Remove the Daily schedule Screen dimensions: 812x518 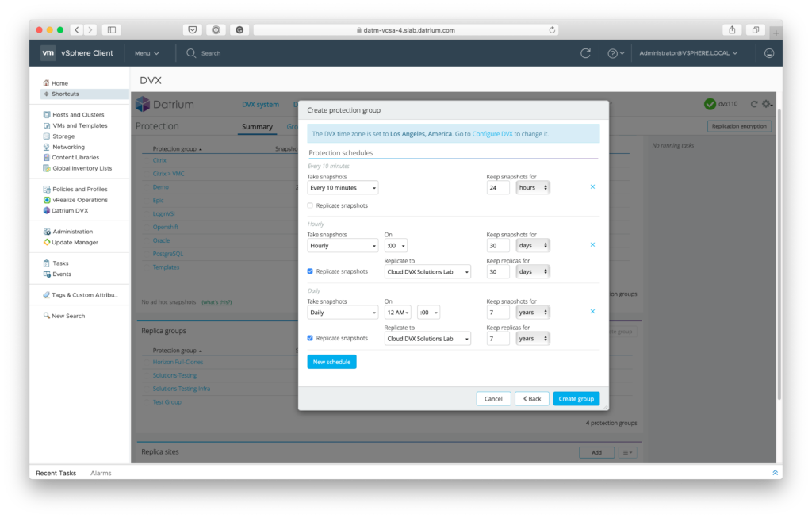pos(592,311)
